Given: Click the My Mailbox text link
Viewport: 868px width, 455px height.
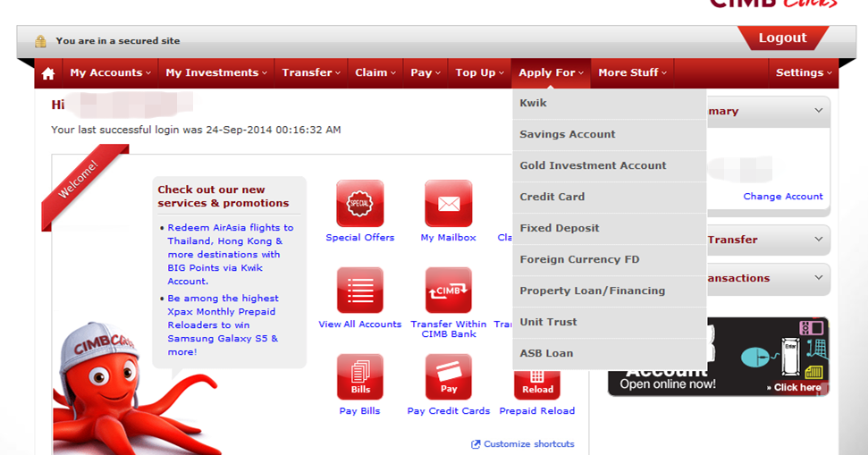Looking at the screenshot, I should point(449,238).
